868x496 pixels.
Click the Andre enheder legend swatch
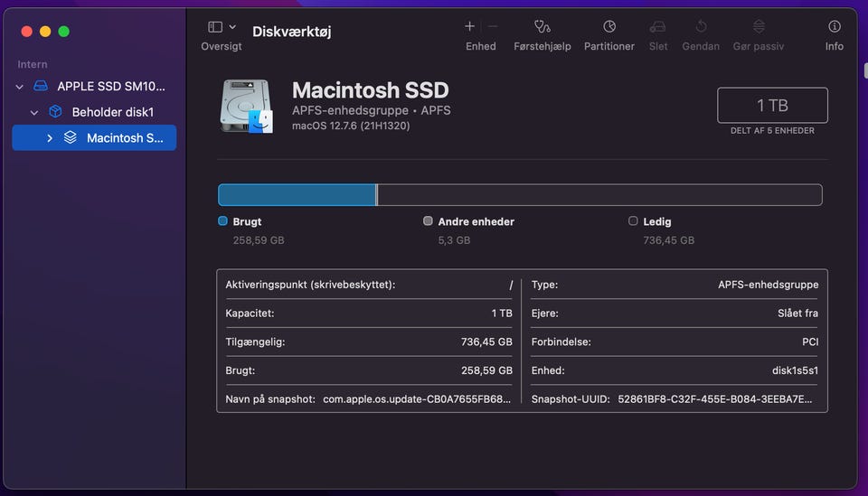(x=428, y=221)
